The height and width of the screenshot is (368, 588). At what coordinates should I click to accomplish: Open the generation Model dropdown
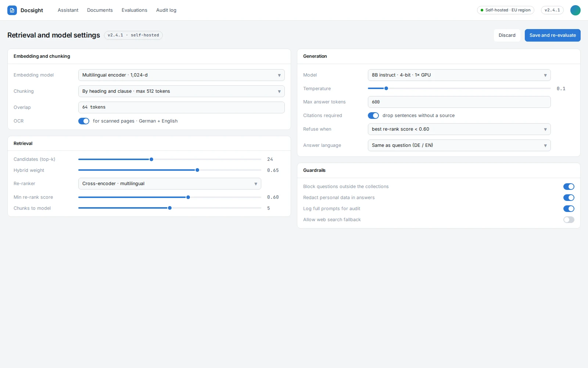tap(459, 75)
